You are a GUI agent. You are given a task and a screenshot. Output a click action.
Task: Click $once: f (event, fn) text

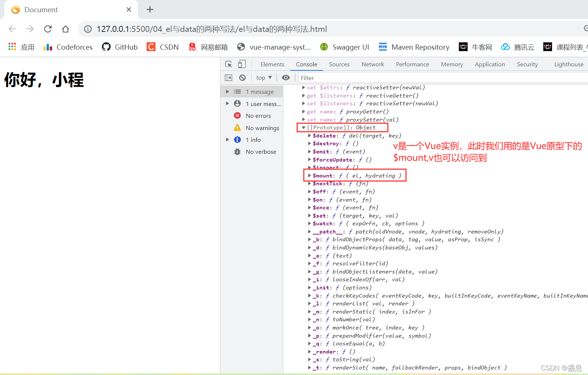pyautogui.click(x=345, y=208)
